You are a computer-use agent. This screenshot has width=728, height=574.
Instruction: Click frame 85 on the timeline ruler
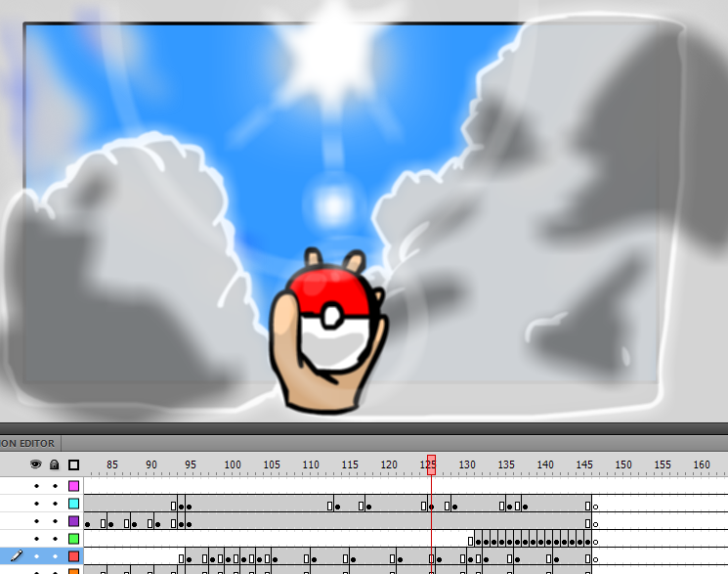112,464
